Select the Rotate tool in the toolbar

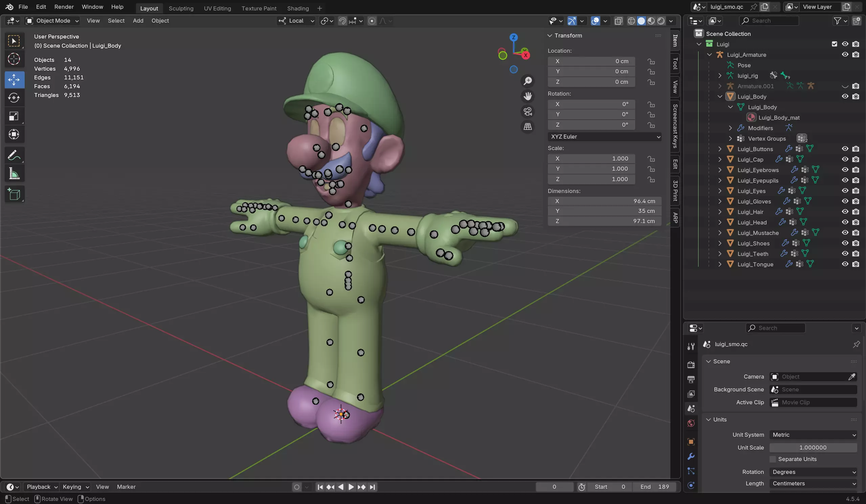click(x=14, y=98)
